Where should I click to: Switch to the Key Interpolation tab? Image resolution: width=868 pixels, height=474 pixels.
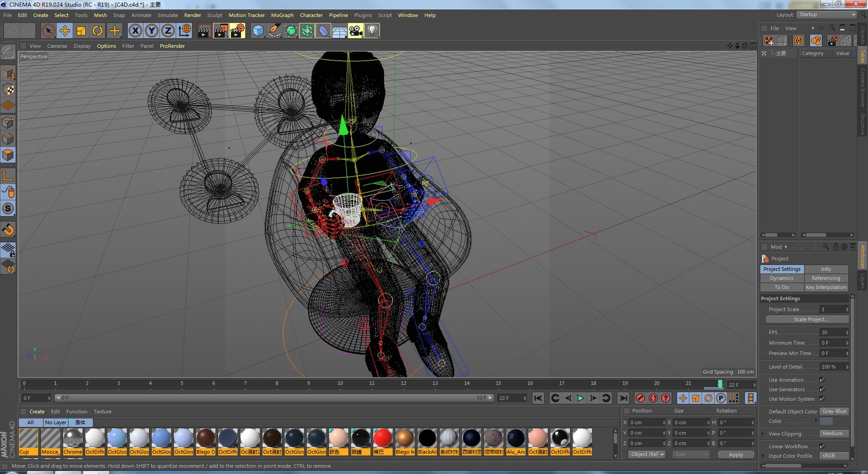[826, 287]
